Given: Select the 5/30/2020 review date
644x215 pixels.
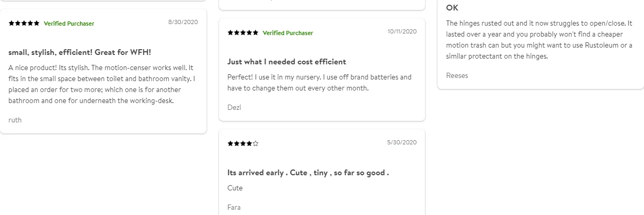Looking at the screenshot, I should 402,142.
